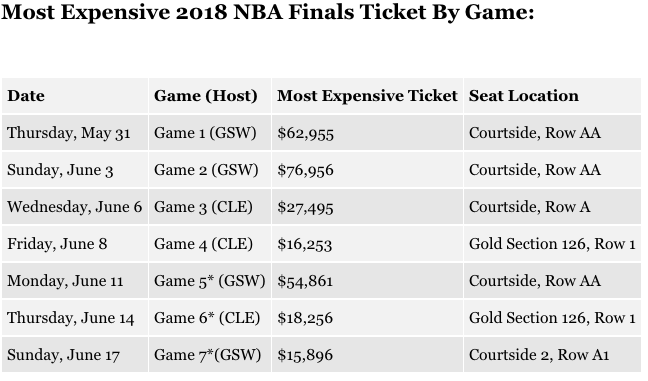648x381 pixels.
Task: Click the $76,956 ticket price
Action: (305, 170)
